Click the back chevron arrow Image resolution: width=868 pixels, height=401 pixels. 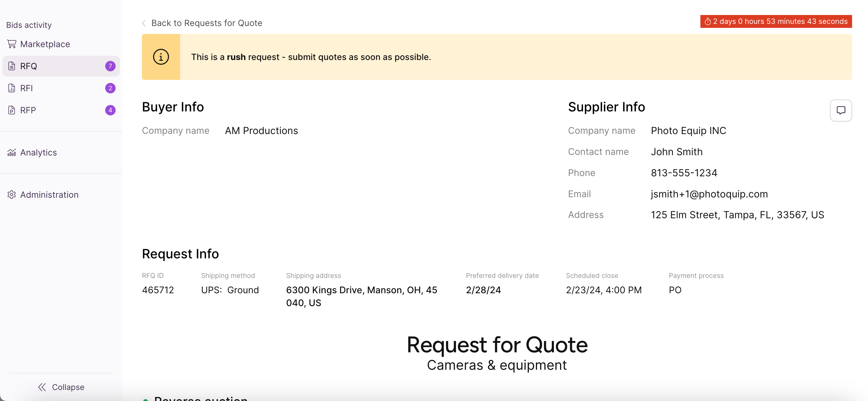[x=144, y=23]
